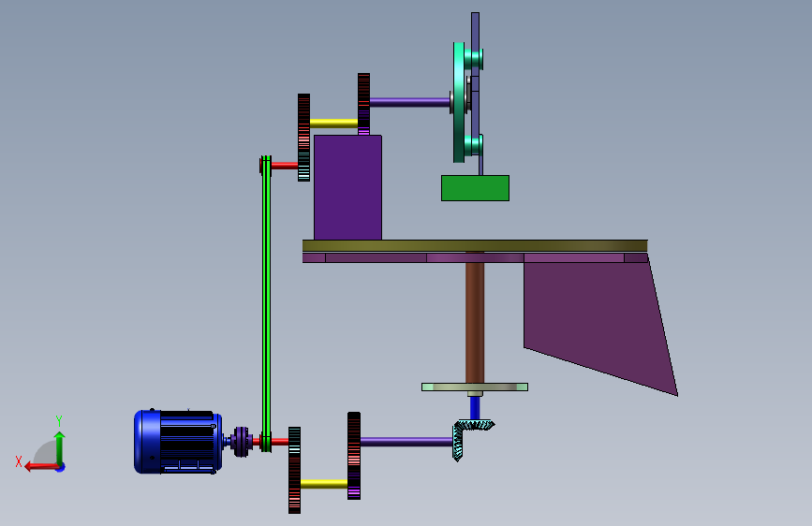The image size is (812, 526).
Task: Select the purple rectangular box
Action: coord(348,187)
